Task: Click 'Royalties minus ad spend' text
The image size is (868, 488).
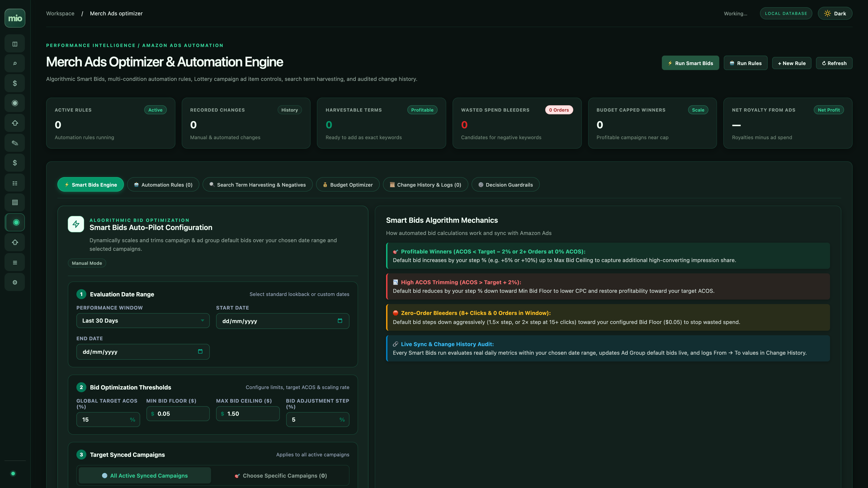Action: point(762,137)
